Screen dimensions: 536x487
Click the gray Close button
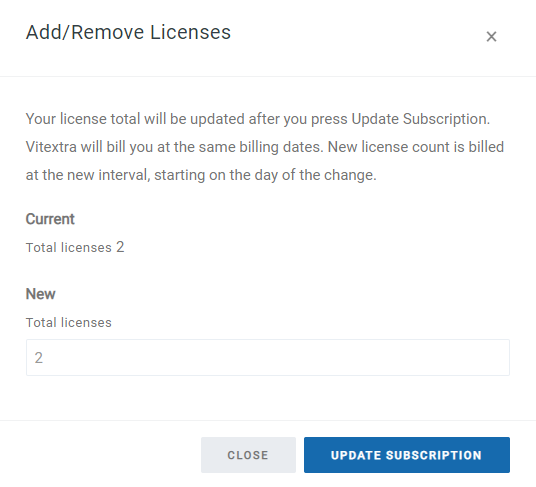(x=248, y=455)
